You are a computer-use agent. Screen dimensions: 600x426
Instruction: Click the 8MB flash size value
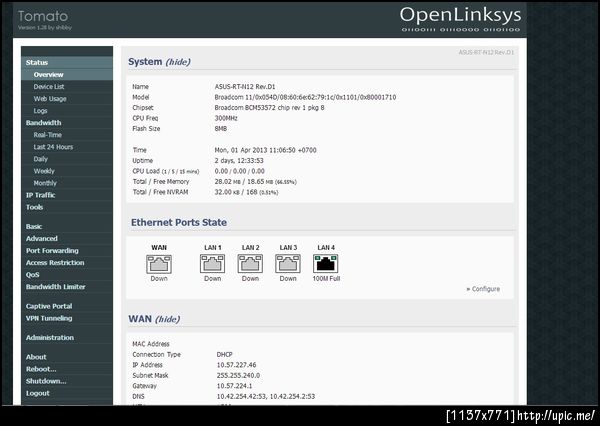point(221,129)
